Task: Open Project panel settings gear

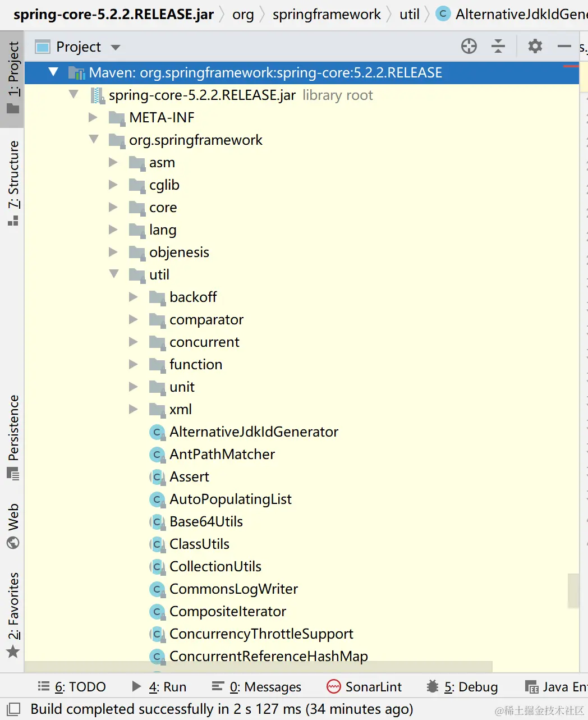Action: coord(535,46)
